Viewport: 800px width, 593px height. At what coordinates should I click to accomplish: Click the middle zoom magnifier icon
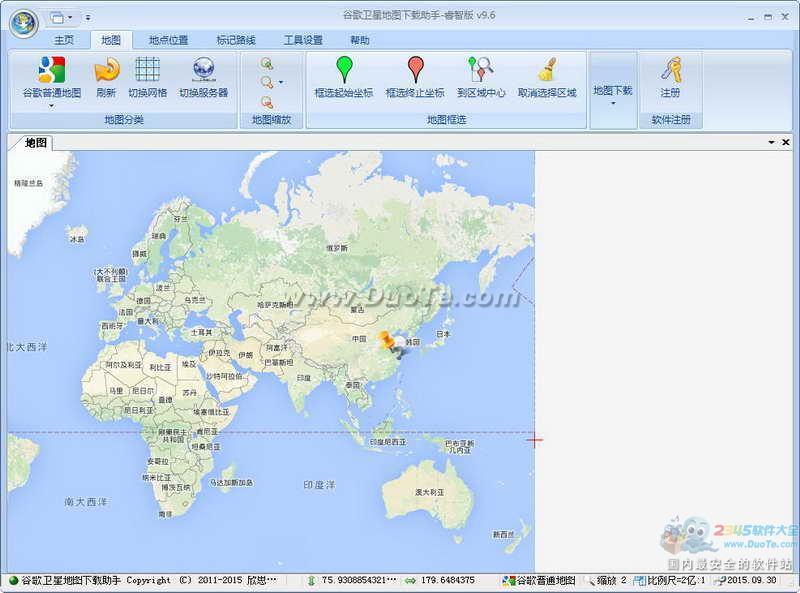(267, 83)
